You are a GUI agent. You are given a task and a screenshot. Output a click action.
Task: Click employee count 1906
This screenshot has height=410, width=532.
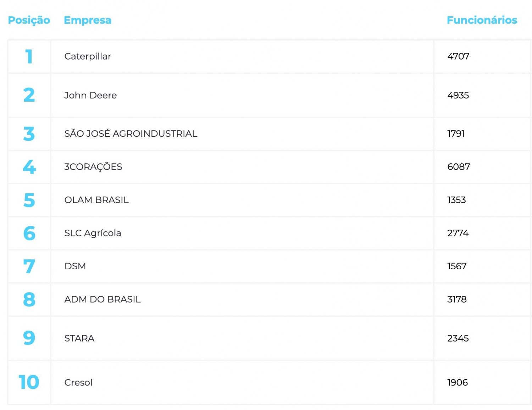(458, 382)
